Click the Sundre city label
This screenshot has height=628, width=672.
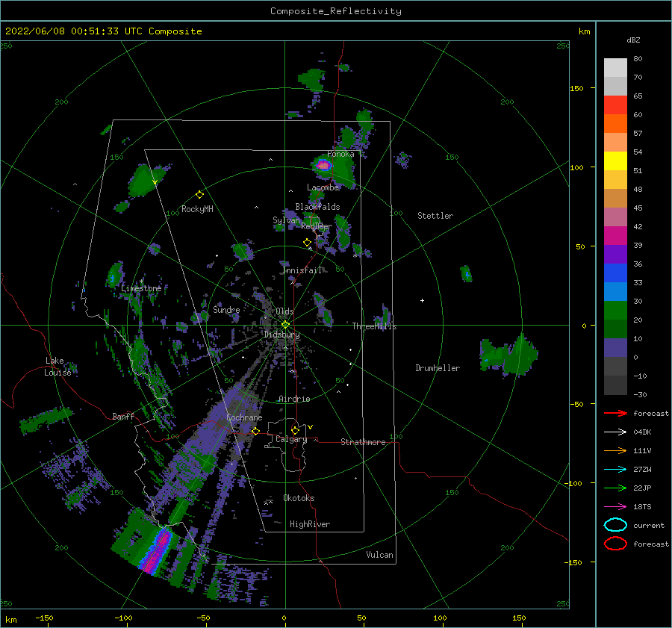(x=226, y=309)
